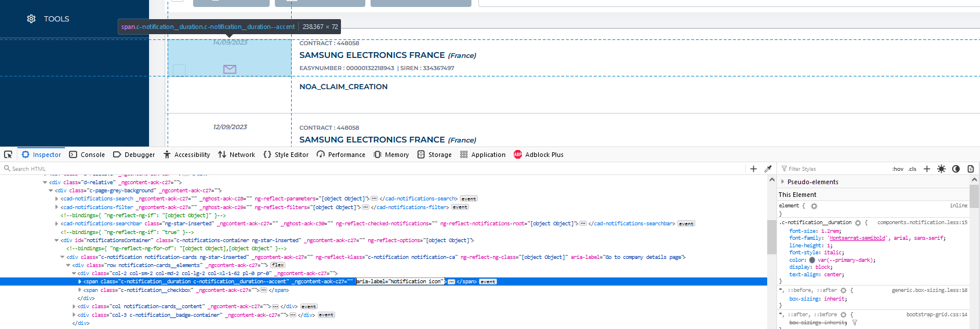
Task: Collapse the c-page-grey-background div node
Action: 51,191
